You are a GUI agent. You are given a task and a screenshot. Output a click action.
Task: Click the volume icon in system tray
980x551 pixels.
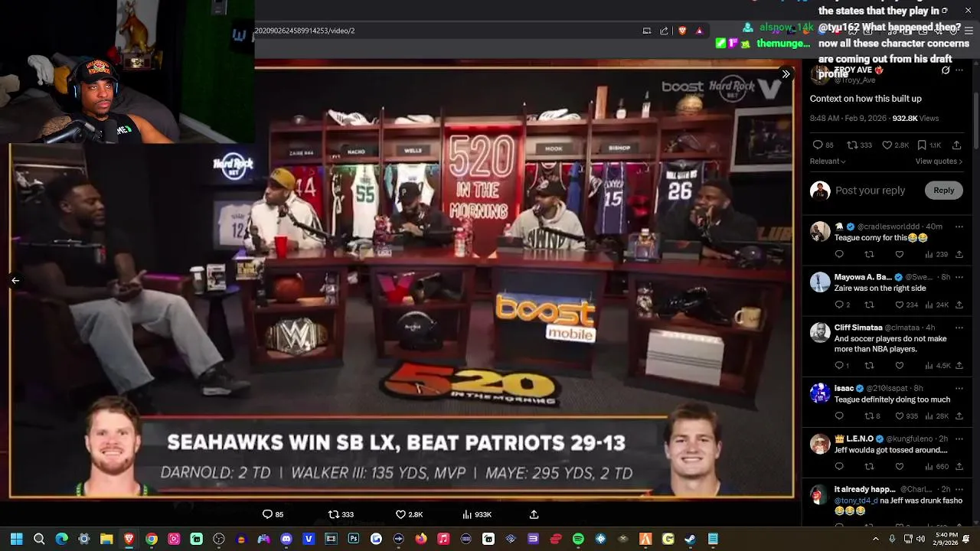pos(920,539)
